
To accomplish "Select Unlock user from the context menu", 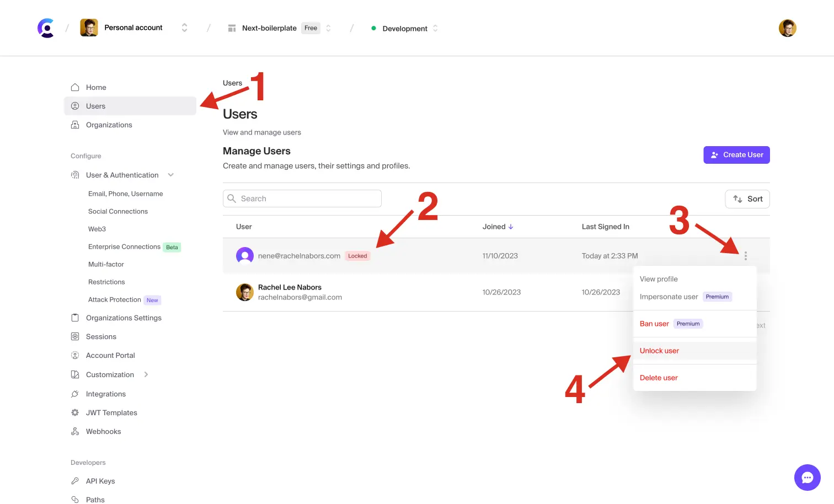I will click(x=659, y=351).
